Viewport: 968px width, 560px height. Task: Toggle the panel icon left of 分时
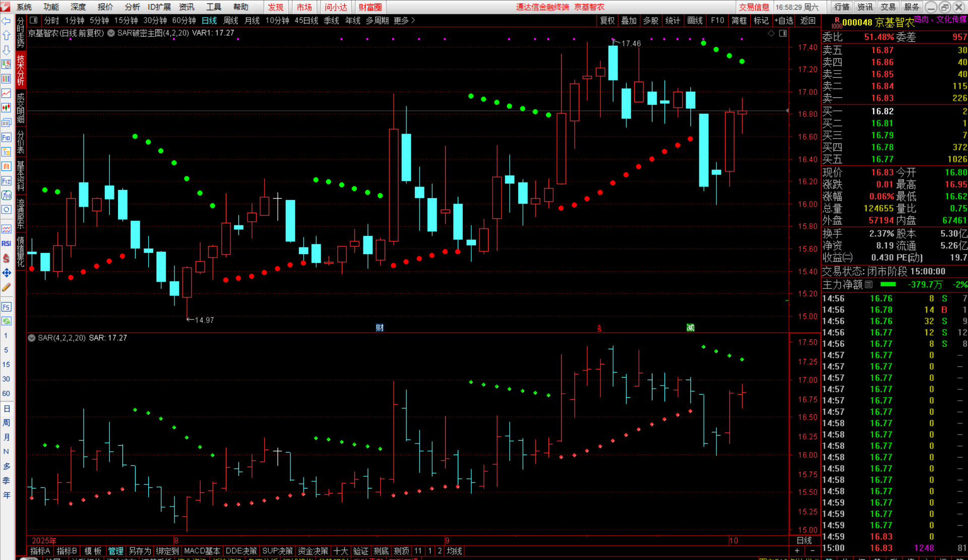[34, 21]
